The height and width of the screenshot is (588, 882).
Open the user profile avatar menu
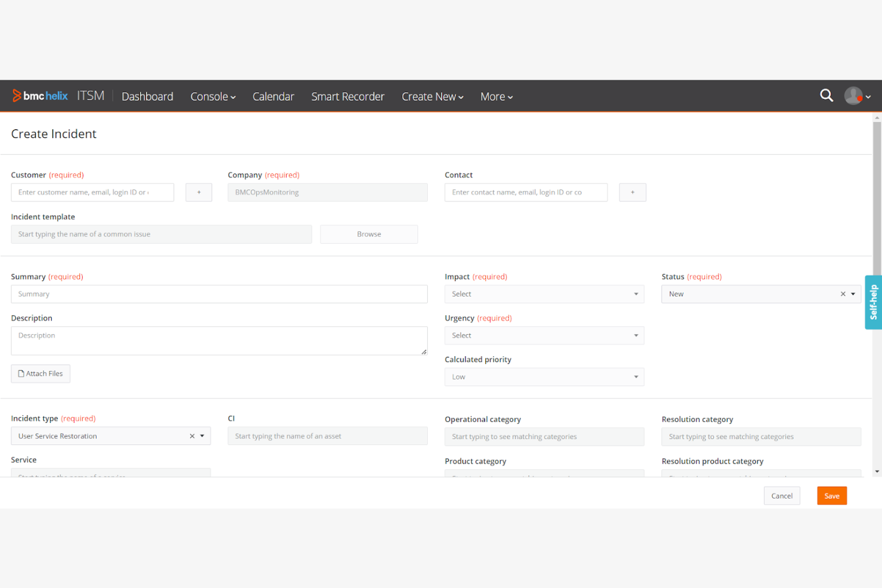853,95
